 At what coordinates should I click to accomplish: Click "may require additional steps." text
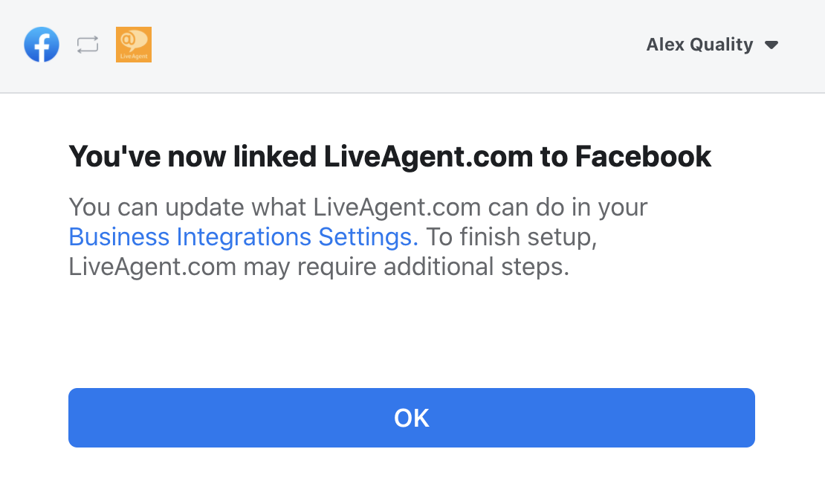(x=406, y=266)
